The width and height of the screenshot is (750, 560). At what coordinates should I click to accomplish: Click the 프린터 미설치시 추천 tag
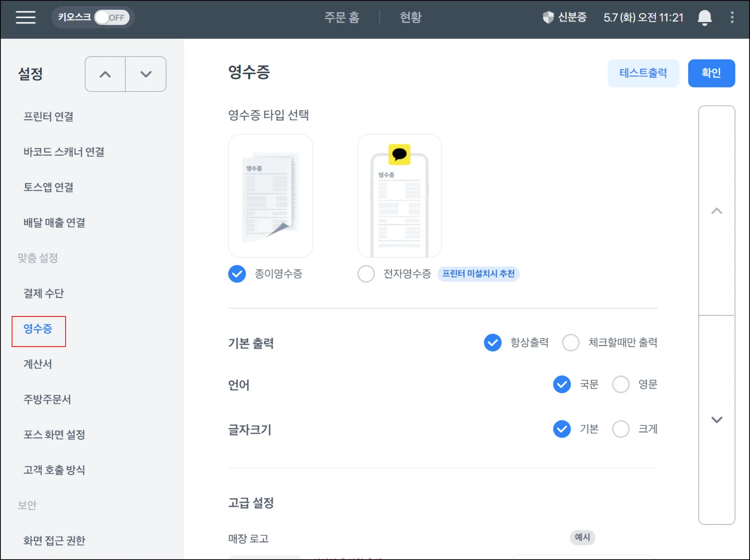[478, 274]
